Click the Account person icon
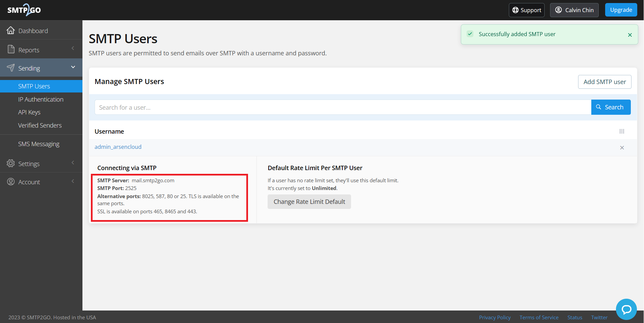 coord(11,182)
